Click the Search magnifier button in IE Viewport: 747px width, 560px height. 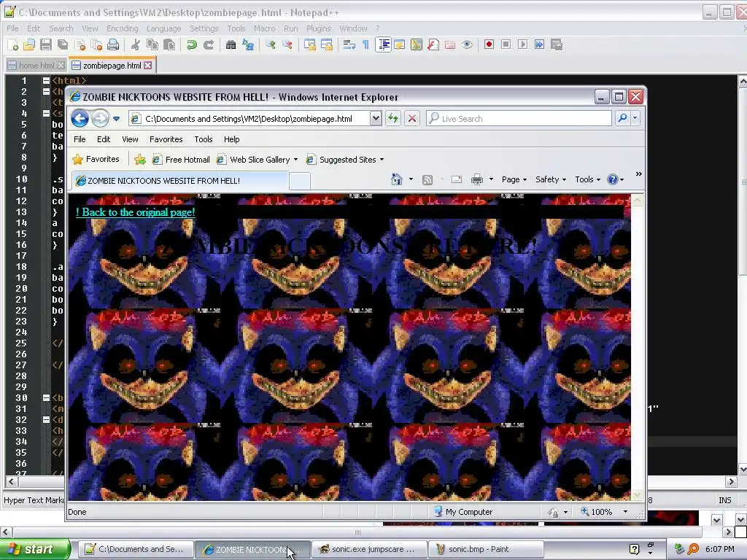622,118
